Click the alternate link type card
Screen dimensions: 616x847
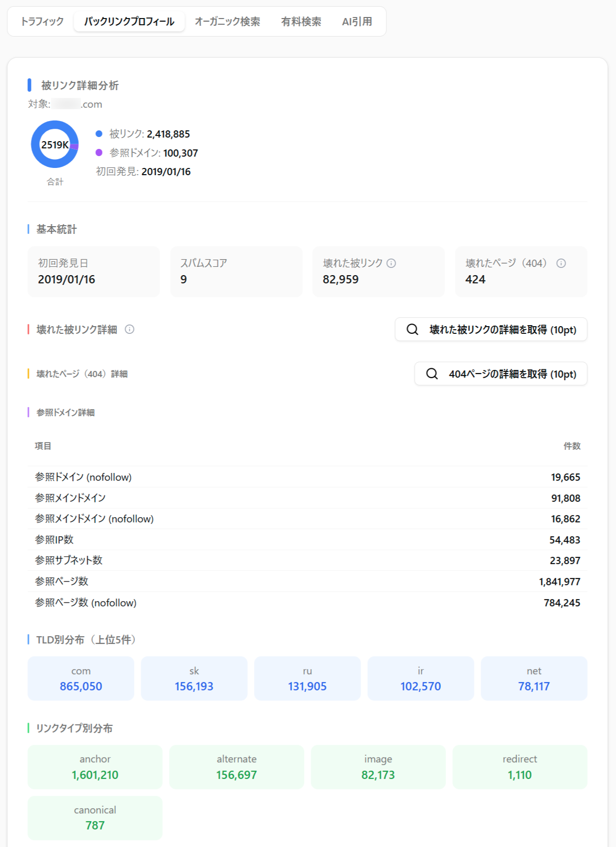(x=236, y=767)
